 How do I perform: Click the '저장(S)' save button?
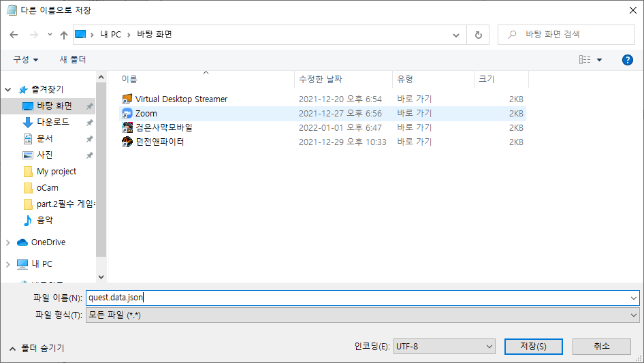(534, 347)
